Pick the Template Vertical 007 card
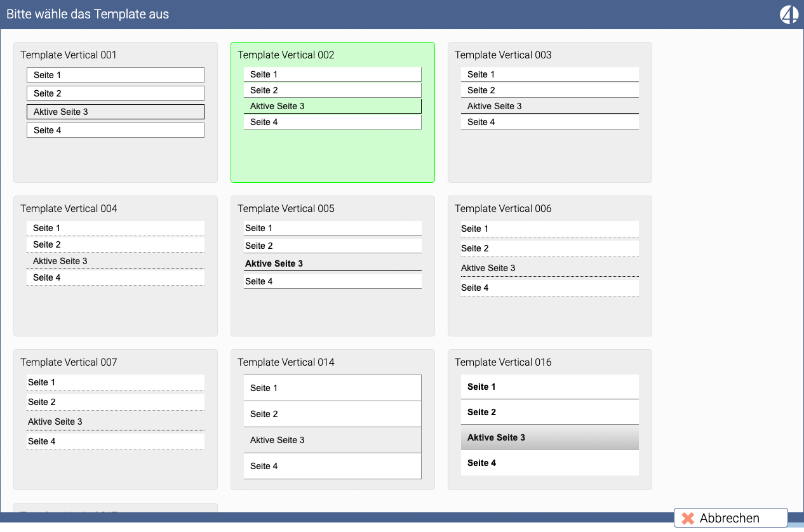The height and width of the screenshot is (532, 804). click(116, 420)
